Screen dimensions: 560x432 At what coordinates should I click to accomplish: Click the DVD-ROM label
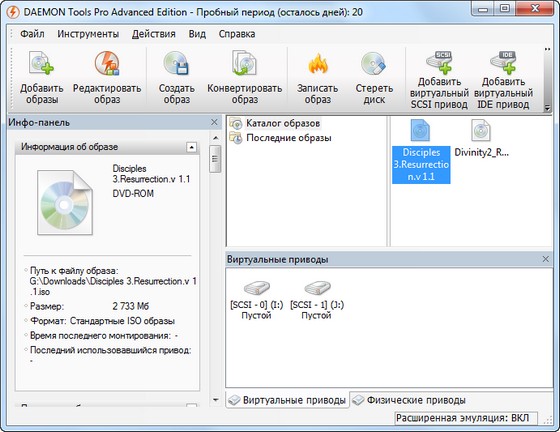point(133,194)
